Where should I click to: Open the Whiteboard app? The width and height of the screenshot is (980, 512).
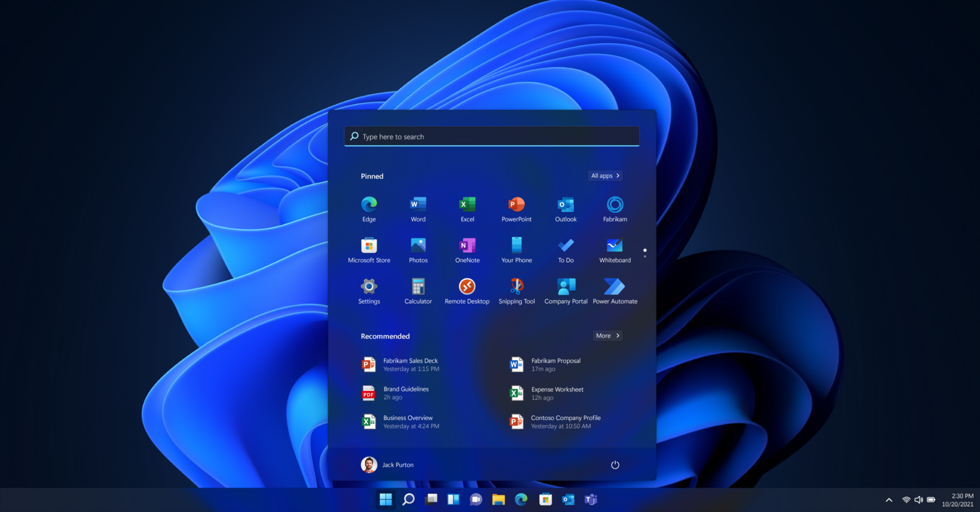614,250
